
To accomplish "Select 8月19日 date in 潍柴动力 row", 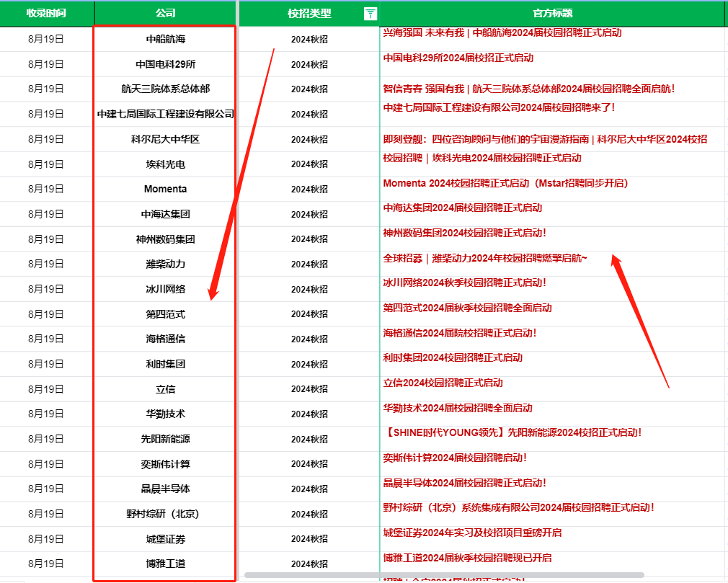I will 46,264.
